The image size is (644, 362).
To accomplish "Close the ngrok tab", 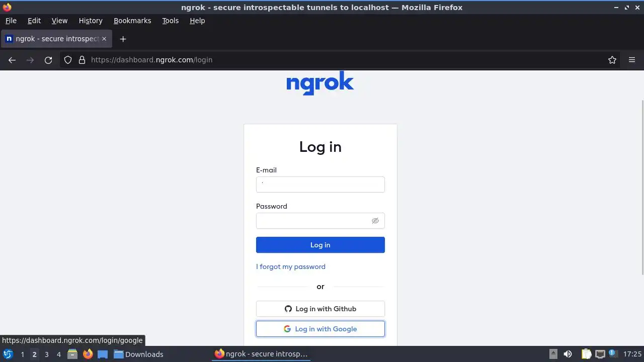I will (x=104, y=39).
